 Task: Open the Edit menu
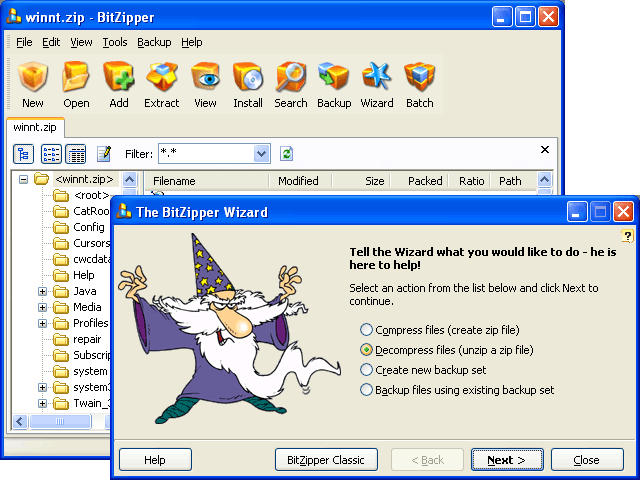point(51,42)
